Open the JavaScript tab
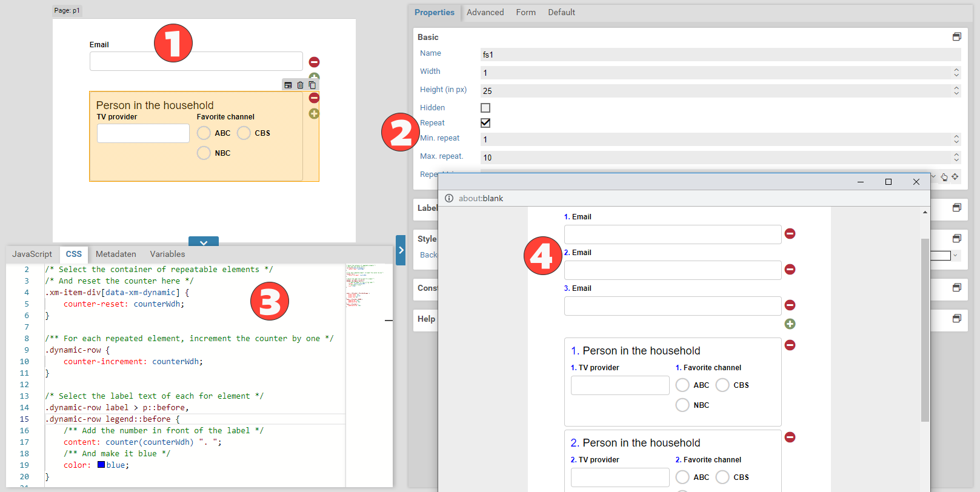The height and width of the screenshot is (492, 980). (x=32, y=254)
